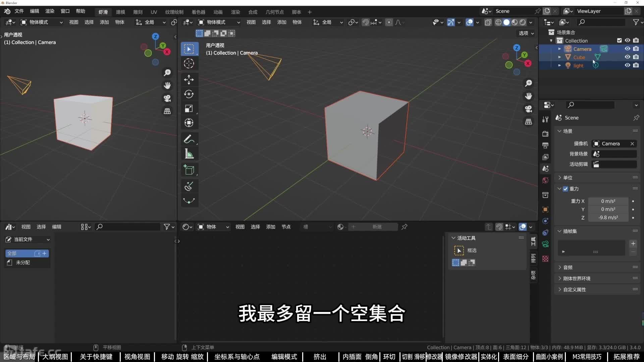
Task: Select the Box Select tool in main viewport toolbar
Action: [x=189, y=49]
